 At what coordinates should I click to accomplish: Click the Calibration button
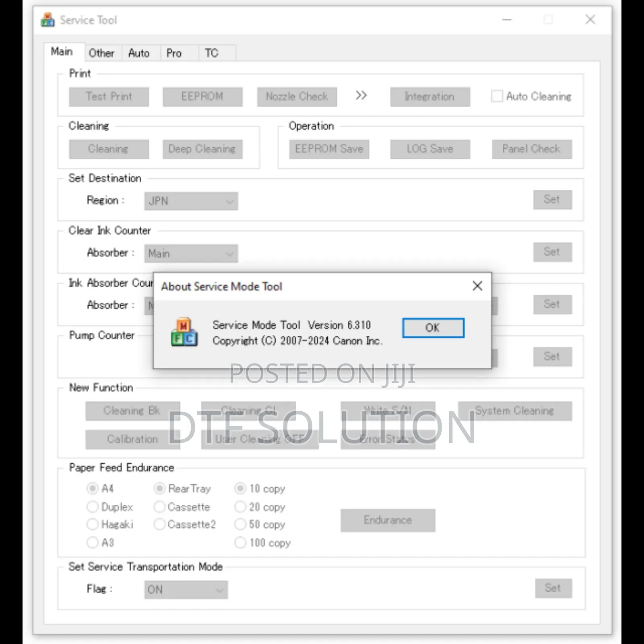coord(132,439)
